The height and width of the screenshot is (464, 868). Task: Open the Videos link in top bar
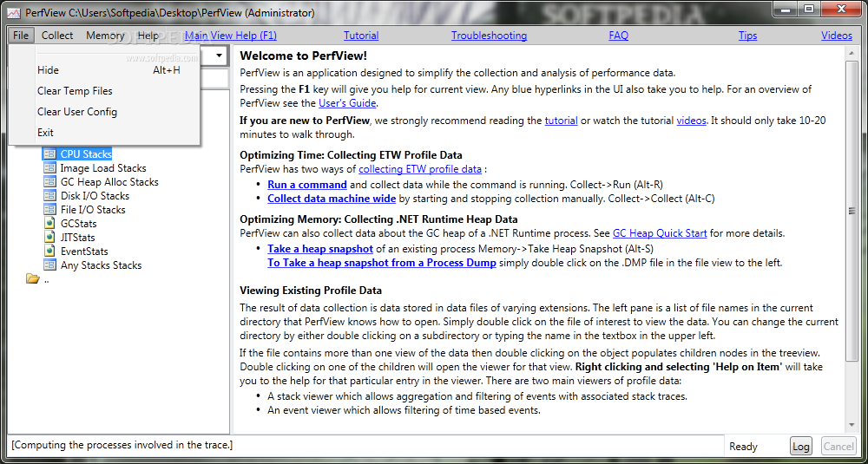pyautogui.click(x=837, y=36)
